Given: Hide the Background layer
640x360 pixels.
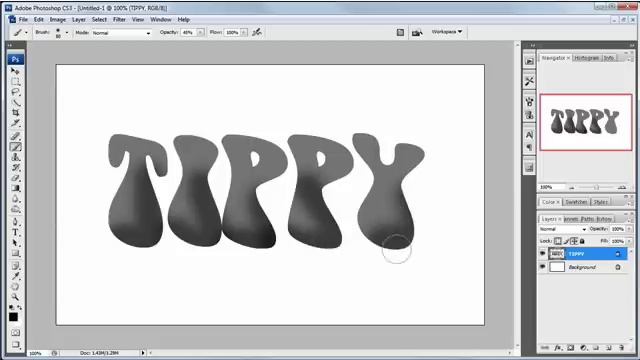Looking at the screenshot, I should [542, 267].
